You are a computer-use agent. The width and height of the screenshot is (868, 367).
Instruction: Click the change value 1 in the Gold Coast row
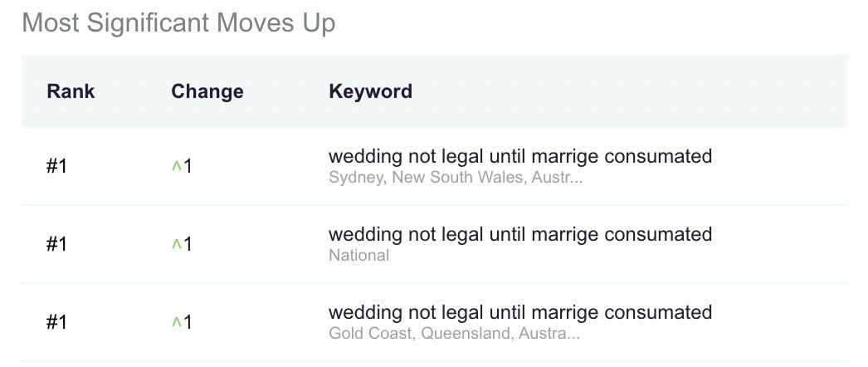click(188, 322)
